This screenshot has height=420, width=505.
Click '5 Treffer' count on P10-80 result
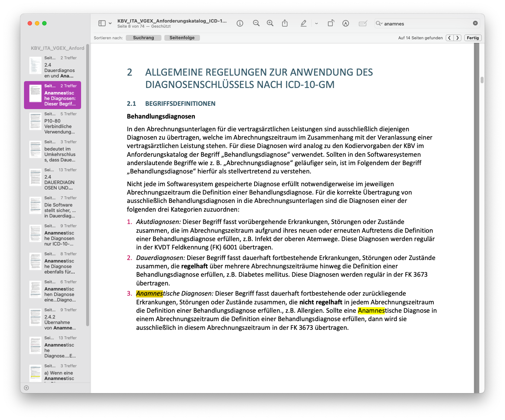pyautogui.click(x=69, y=114)
